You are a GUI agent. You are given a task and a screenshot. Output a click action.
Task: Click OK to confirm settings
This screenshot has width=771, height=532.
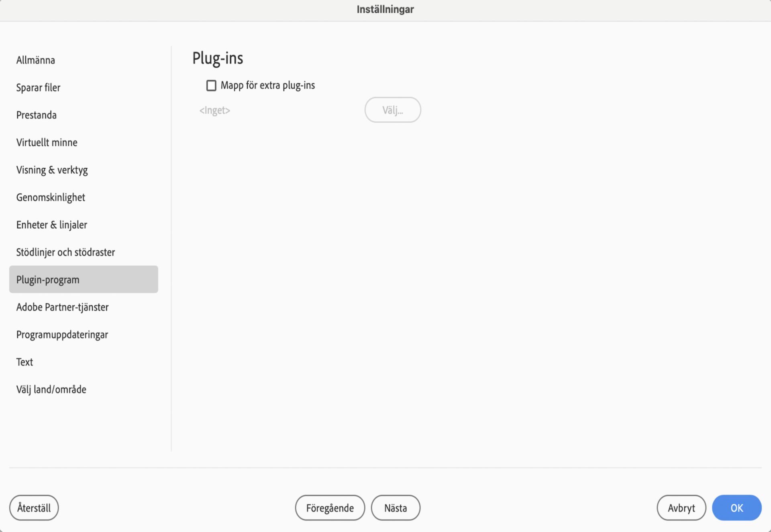coord(737,508)
